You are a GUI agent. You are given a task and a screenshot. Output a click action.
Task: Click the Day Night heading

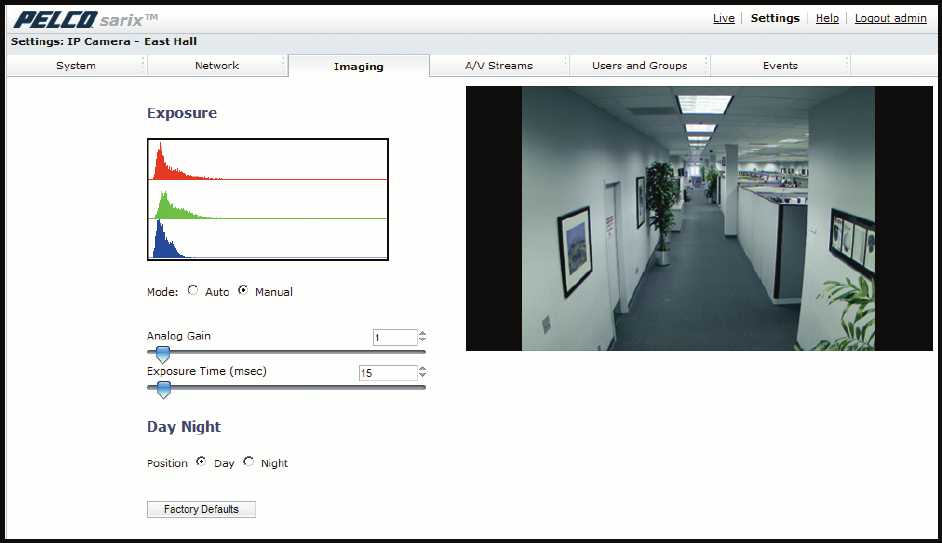(184, 426)
